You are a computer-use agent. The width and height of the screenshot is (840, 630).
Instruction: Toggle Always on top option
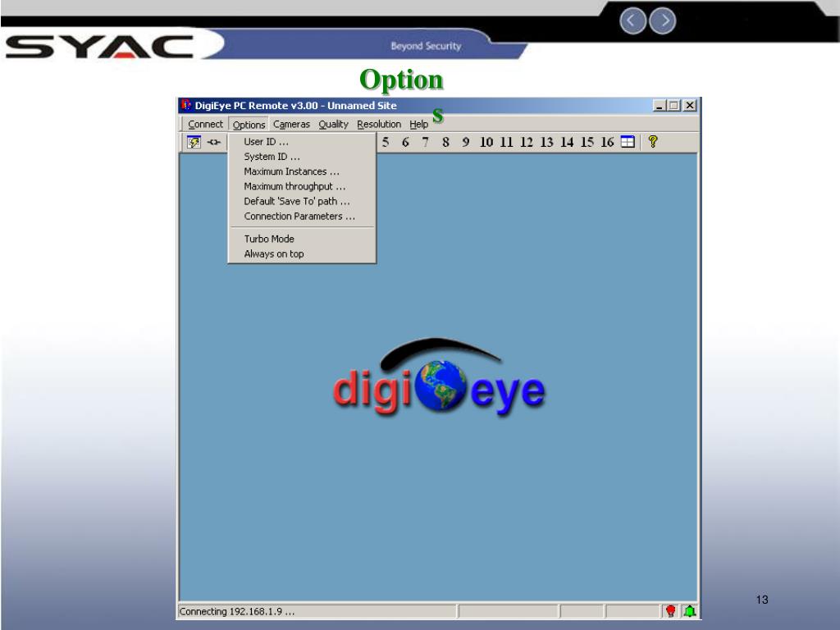(x=302, y=254)
